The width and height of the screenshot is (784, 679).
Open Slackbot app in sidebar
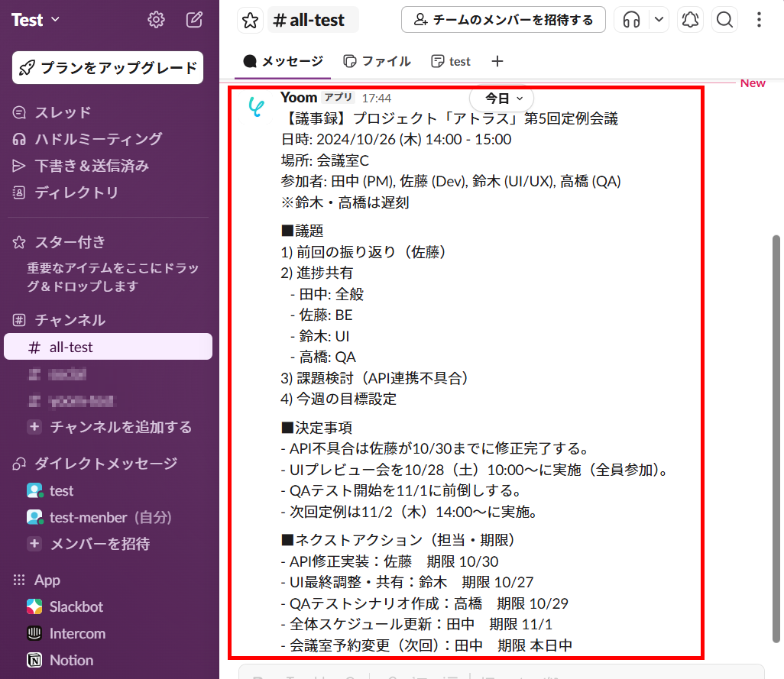(x=76, y=607)
